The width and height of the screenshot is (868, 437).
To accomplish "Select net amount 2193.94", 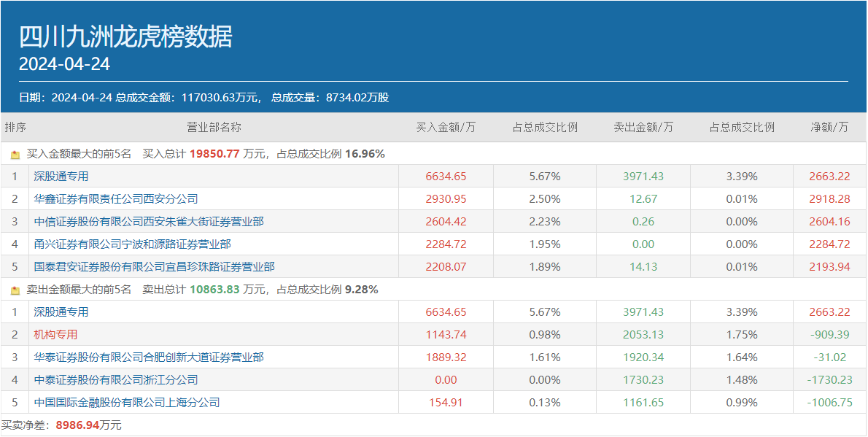I will pos(829,267).
